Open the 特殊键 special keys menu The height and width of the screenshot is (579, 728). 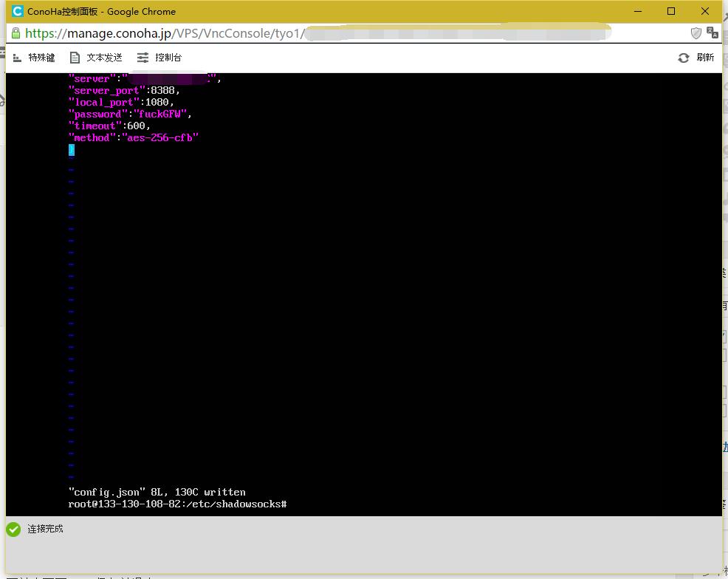click(x=34, y=58)
